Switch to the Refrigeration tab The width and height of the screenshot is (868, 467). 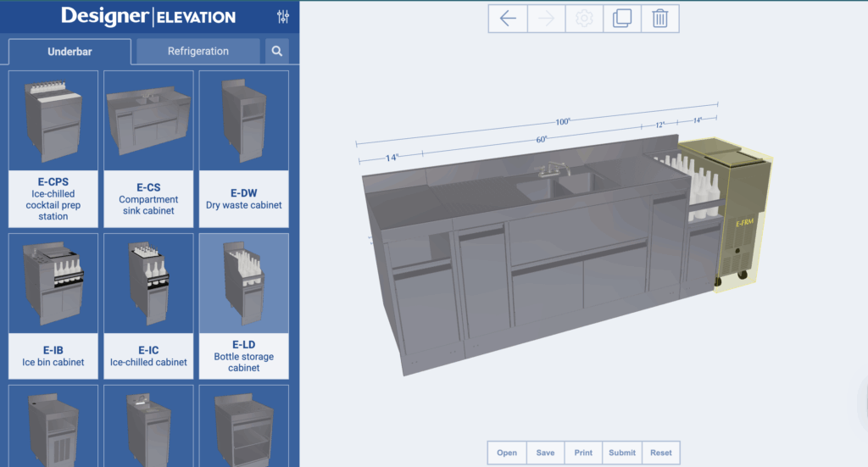pyautogui.click(x=198, y=52)
